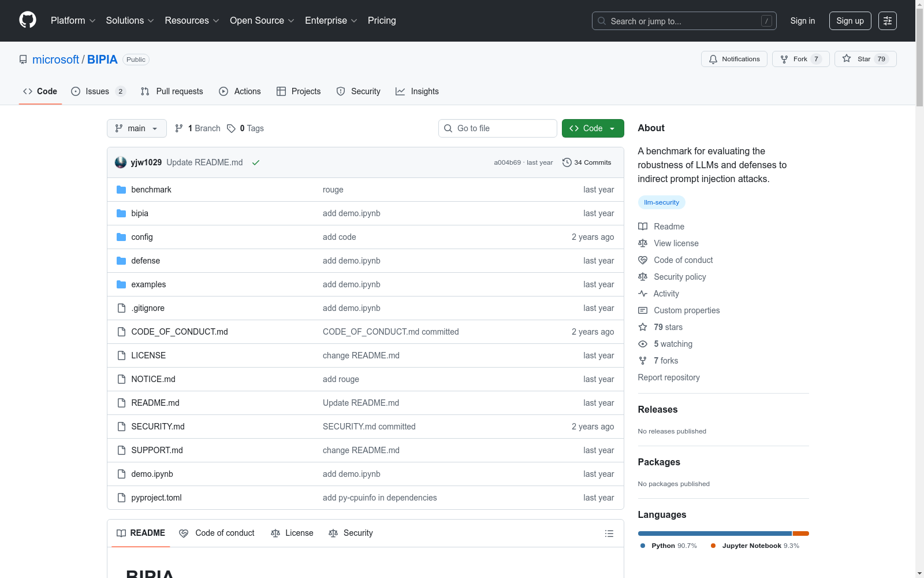Expand the Platform menu
Image resolution: width=924 pixels, height=578 pixels.
(x=73, y=21)
